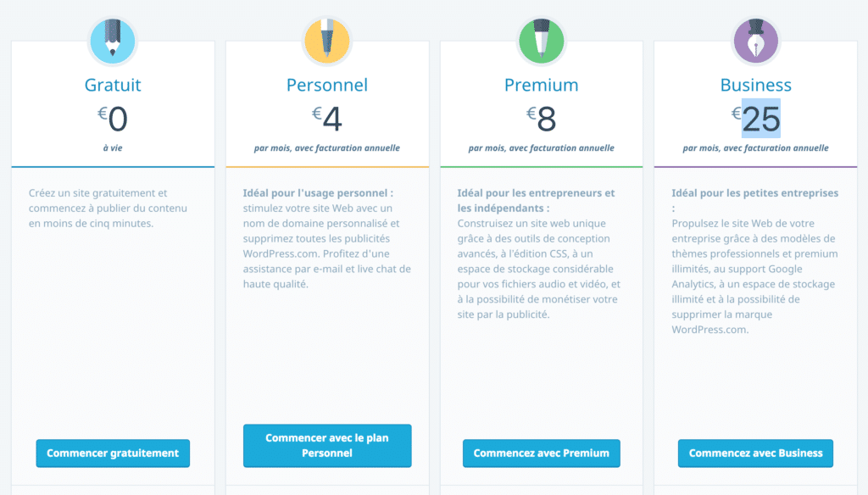Click the yellow marker icon above Personnel
Viewport: 868px width, 495px height.
(327, 41)
